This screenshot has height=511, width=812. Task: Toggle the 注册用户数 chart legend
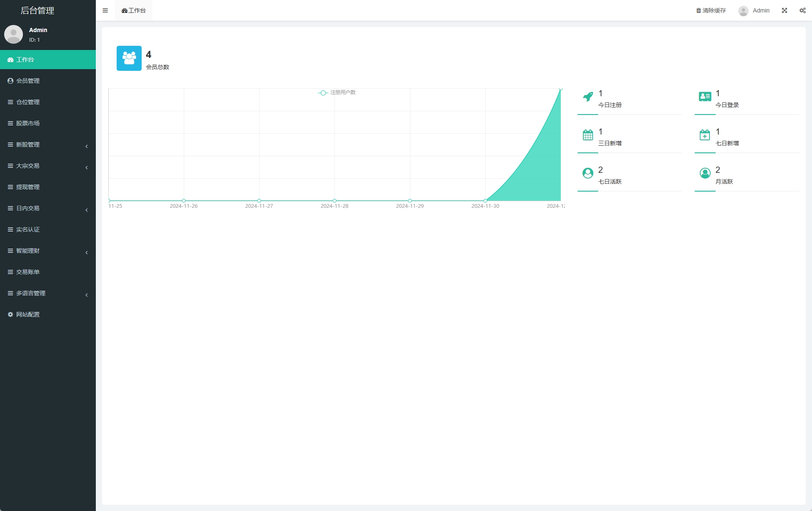[x=337, y=92]
